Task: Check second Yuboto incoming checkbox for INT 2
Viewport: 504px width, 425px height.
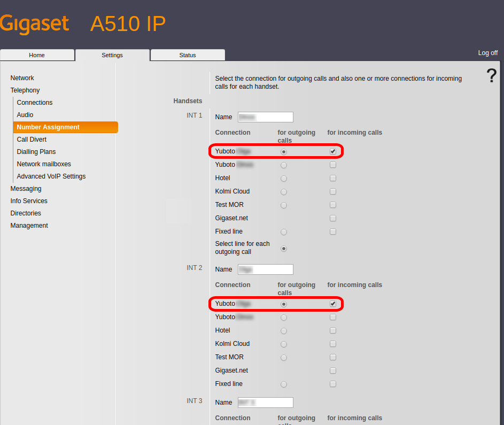Action: 332,317
